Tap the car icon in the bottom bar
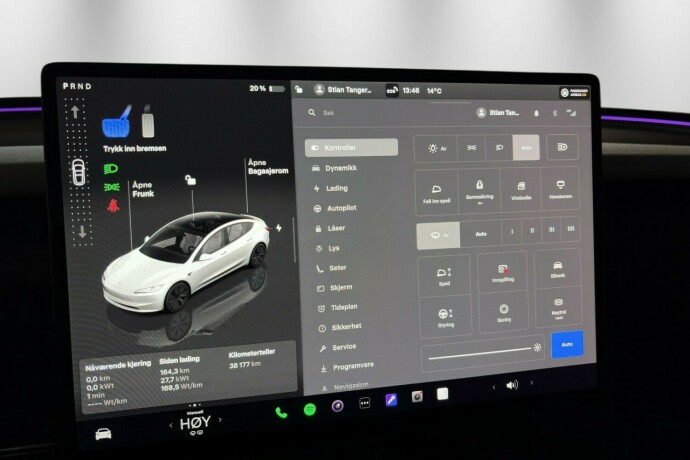The width and height of the screenshot is (690, 460). [103, 434]
